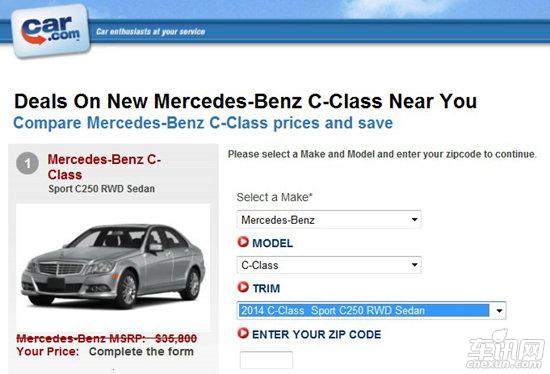This screenshot has height=374, width=550.
Task: Open the Select a Make dropdown
Action: pyautogui.click(x=329, y=220)
